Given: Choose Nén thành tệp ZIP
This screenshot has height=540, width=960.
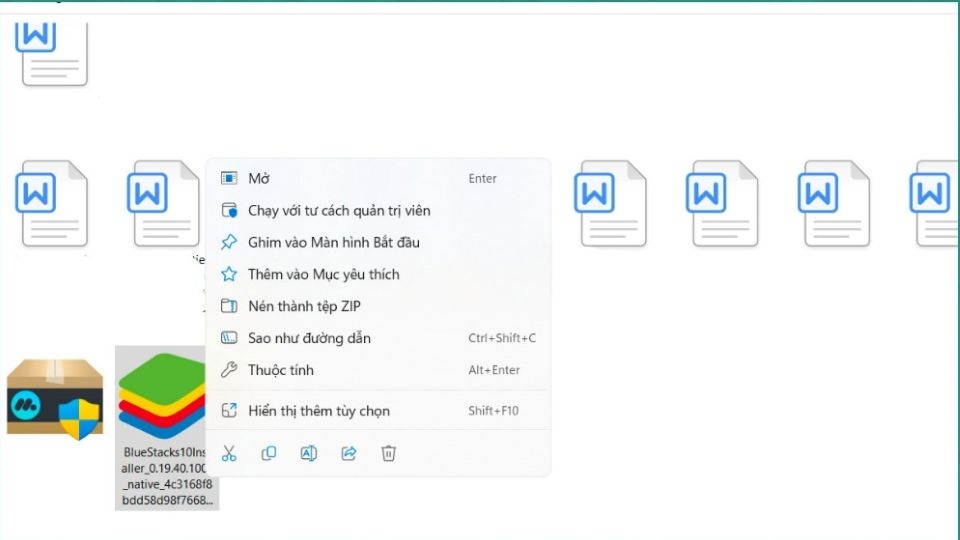Looking at the screenshot, I should coord(378,306).
